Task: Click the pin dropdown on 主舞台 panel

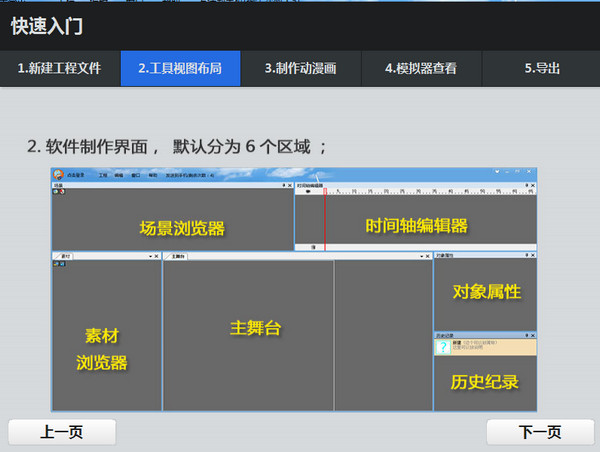Action: coord(420,256)
